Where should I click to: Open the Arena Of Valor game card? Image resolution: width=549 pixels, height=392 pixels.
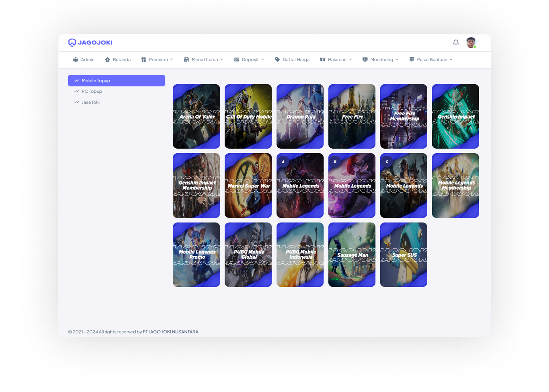pyautogui.click(x=196, y=116)
